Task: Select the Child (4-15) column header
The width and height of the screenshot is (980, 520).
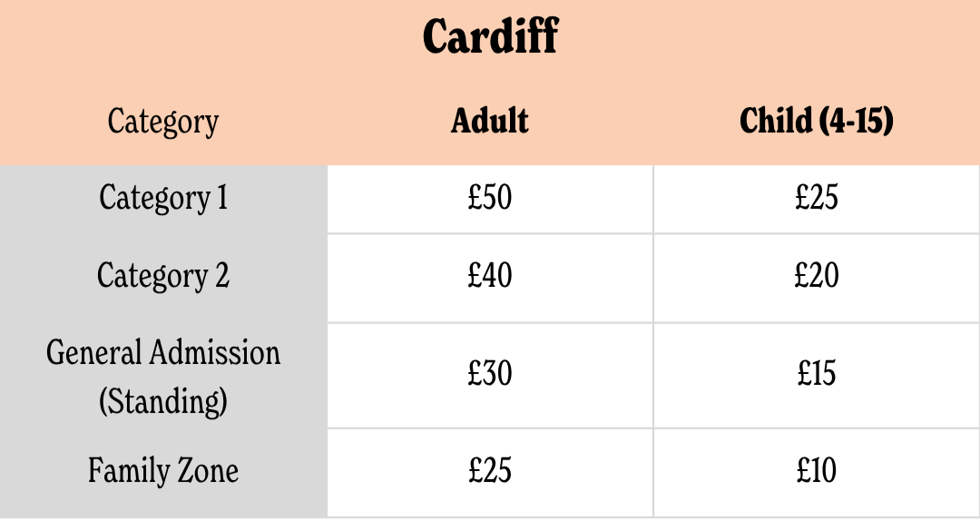Action: coord(817,121)
